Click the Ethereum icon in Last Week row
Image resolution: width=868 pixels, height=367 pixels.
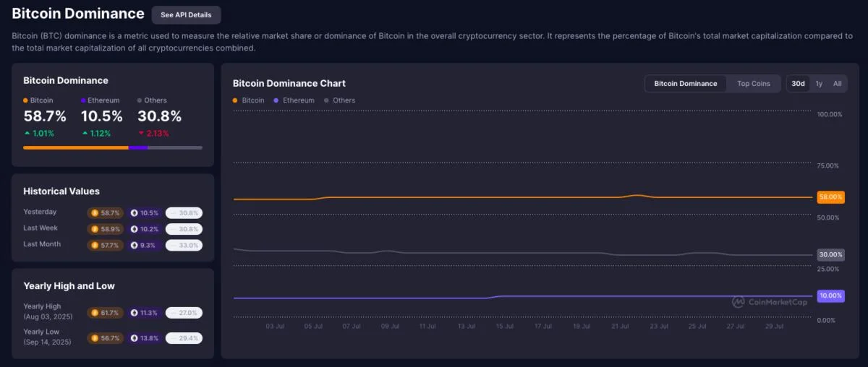(135, 229)
